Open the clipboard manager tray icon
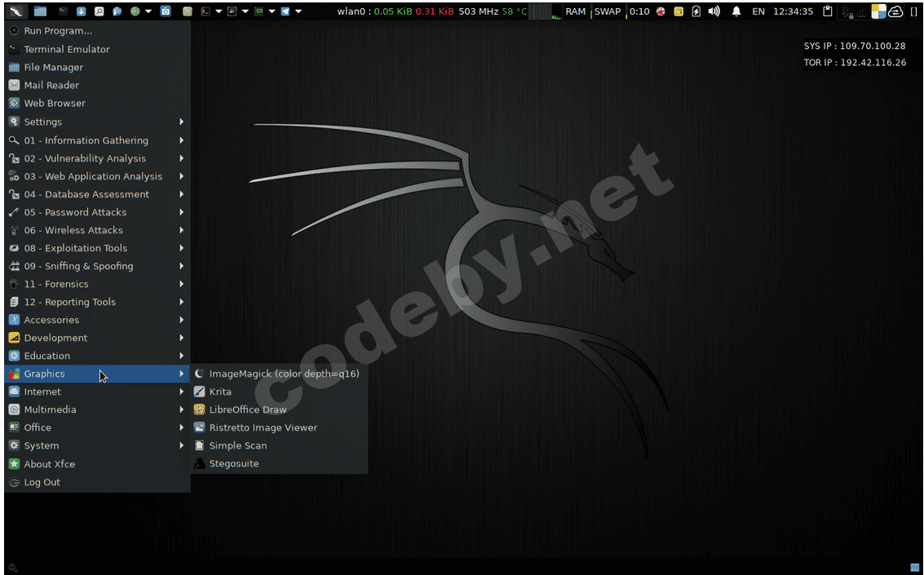The height and width of the screenshot is (575, 924). (x=827, y=11)
